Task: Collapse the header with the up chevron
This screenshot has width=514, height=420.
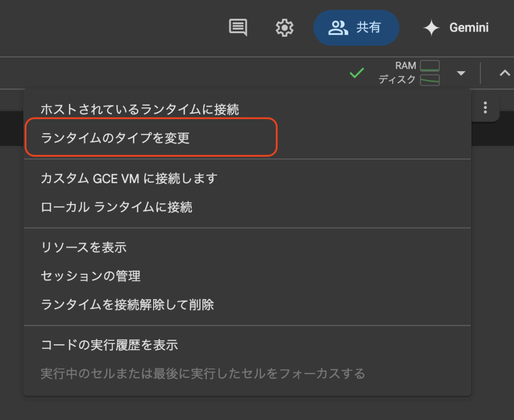Action: (x=504, y=73)
